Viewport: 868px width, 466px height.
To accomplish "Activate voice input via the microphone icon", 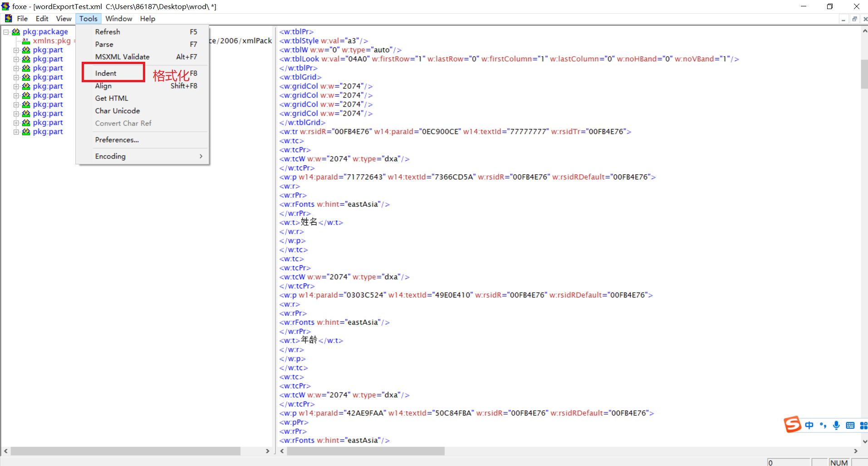I will coord(837,426).
